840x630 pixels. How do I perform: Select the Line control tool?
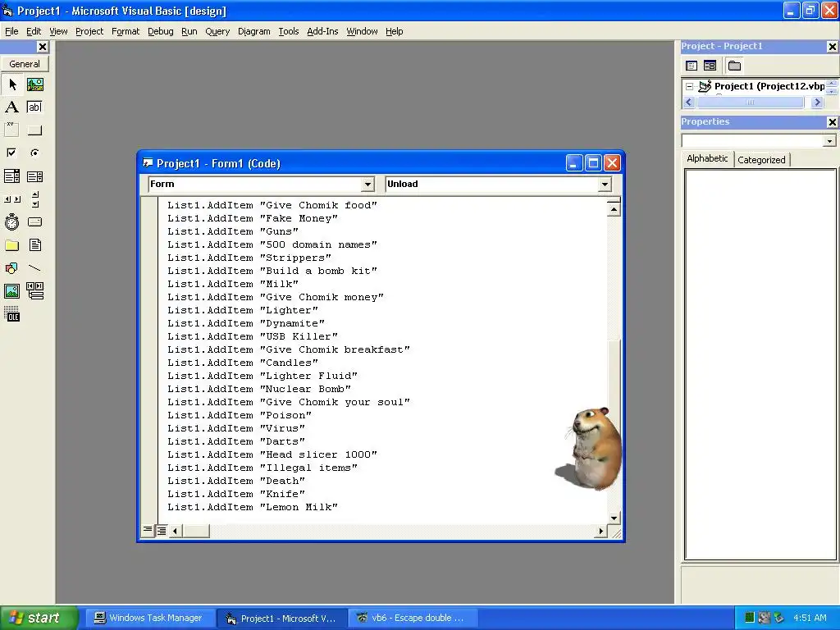34,268
